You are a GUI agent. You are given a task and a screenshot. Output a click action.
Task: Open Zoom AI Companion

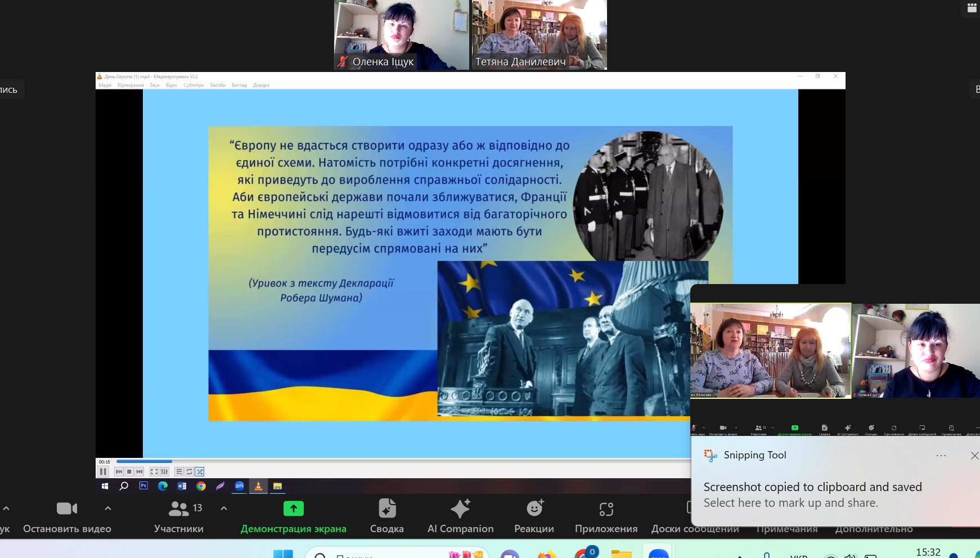tap(460, 516)
